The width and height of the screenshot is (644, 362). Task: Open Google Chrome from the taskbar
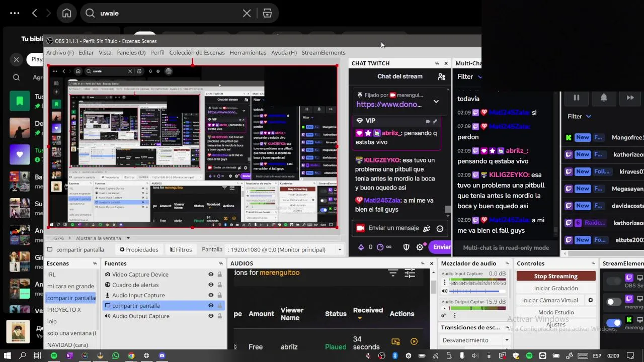(x=131, y=355)
